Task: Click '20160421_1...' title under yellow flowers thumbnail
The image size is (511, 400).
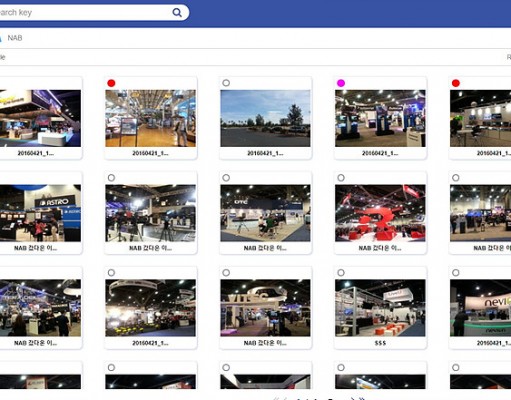Action: [151, 343]
